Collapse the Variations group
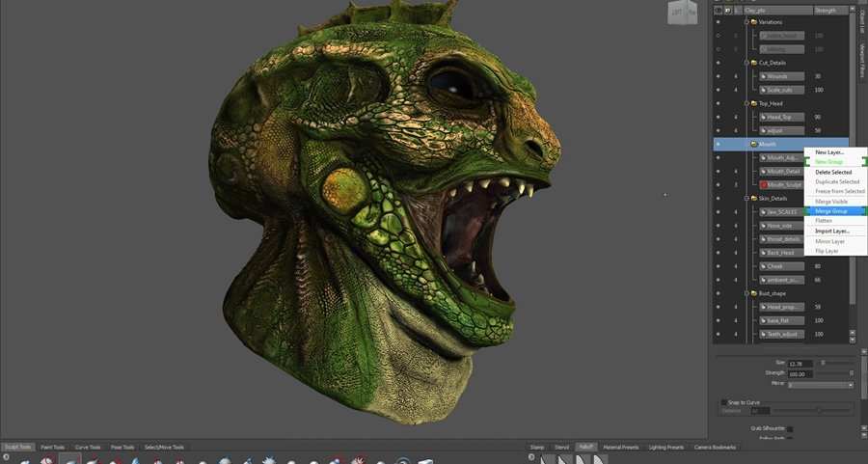868x464 pixels. point(746,22)
